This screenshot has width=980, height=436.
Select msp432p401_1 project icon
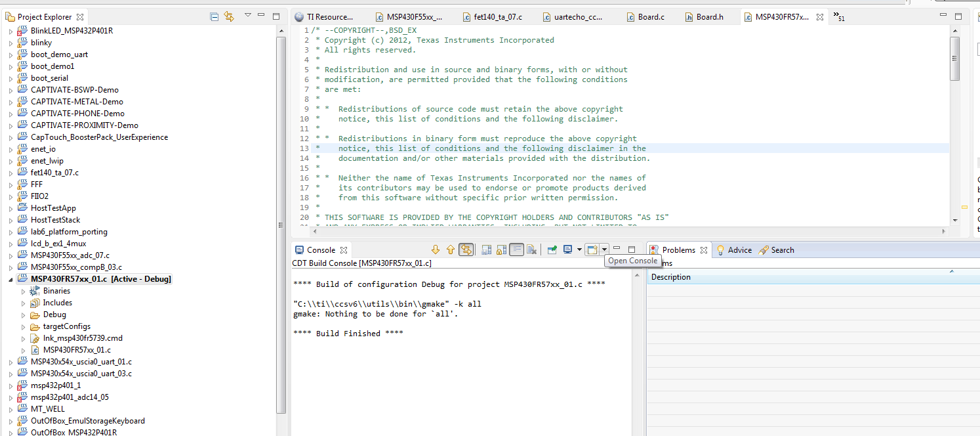point(22,385)
